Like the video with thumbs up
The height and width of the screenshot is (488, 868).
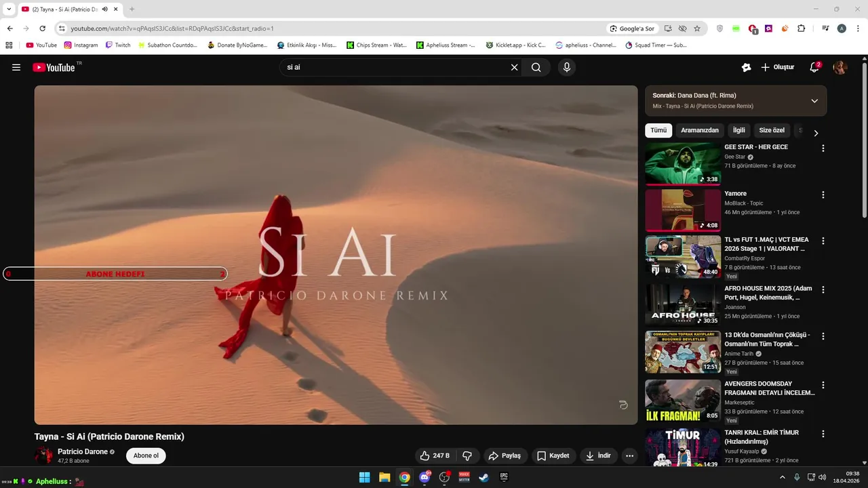click(x=435, y=455)
